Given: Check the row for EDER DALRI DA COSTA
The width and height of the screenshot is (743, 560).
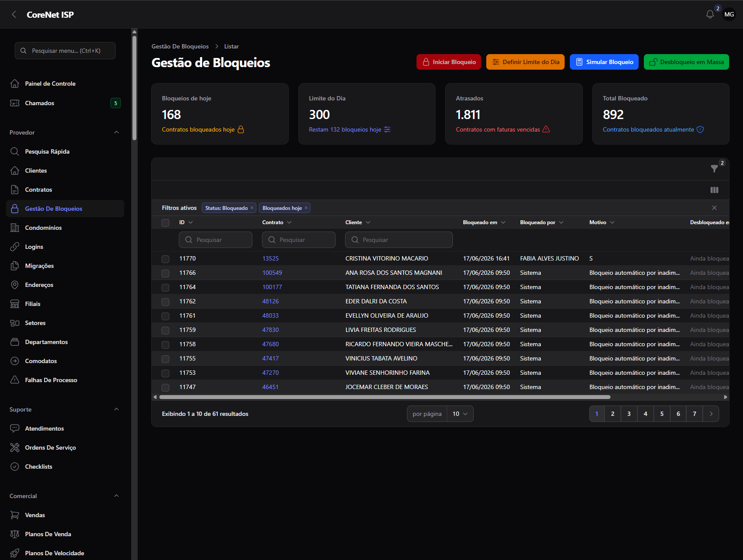Looking at the screenshot, I should click(x=165, y=302).
